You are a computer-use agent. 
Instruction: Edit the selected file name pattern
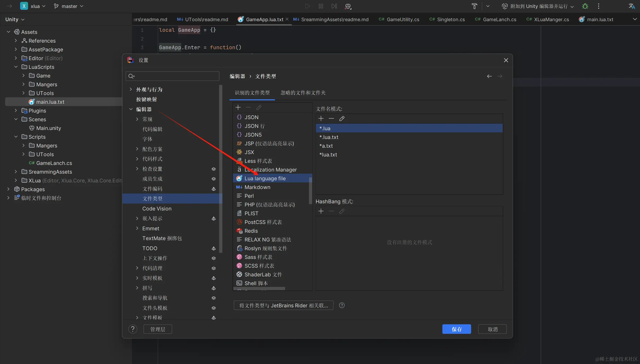pos(342,119)
